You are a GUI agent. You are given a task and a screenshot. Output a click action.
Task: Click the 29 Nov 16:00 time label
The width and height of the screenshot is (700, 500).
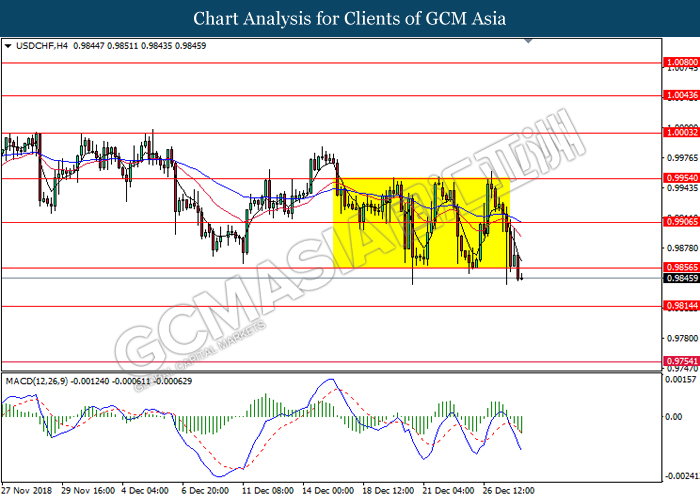click(88, 491)
